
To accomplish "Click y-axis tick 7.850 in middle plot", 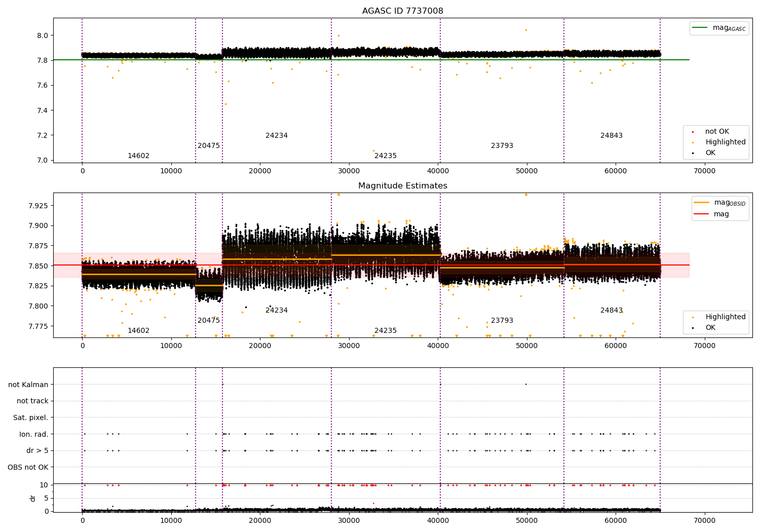I will pos(38,266).
